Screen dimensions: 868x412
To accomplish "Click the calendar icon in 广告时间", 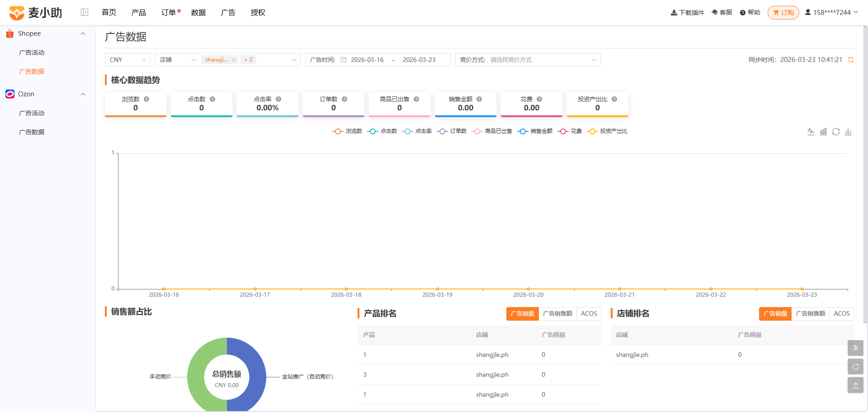I will click(x=344, y=60).
